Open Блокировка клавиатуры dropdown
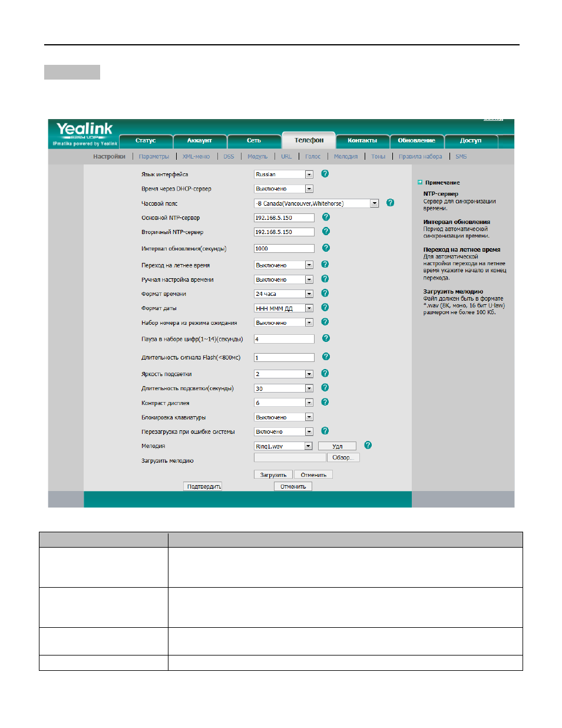The width and height of the screenshot is (562, 728). [x=283, y=417]
